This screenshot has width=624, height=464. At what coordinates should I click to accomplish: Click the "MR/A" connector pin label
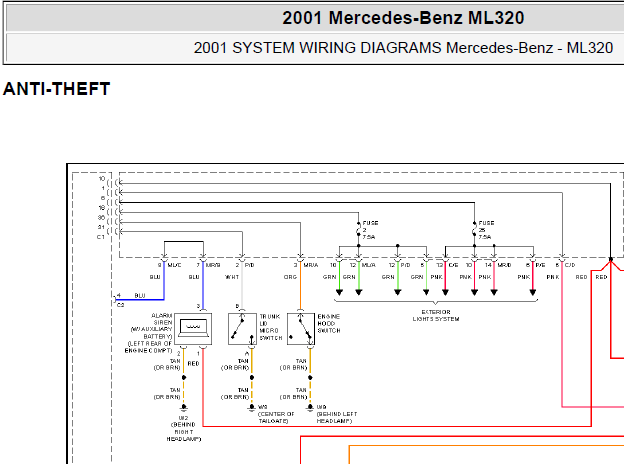[311, 265]
